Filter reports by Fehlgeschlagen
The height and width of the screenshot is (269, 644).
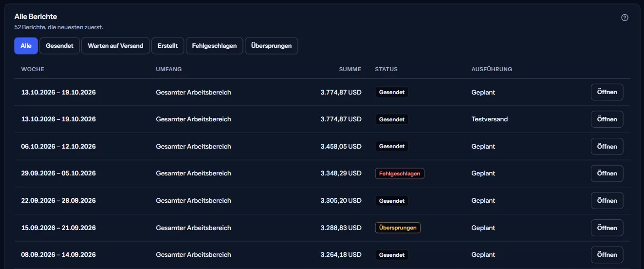214,46
